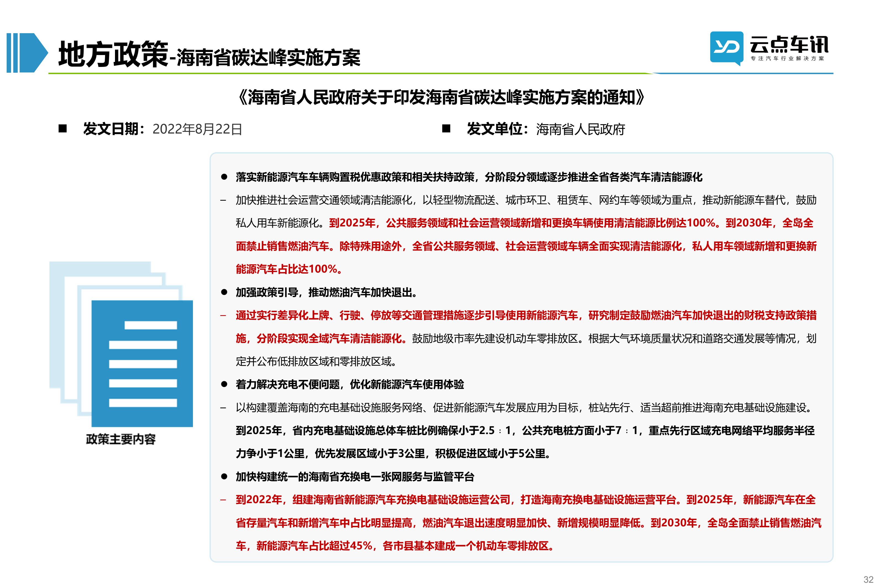The image size is (882, 588).
Task: Select the subtitle 海南省碳达峰实施方案
Action: 268,58
